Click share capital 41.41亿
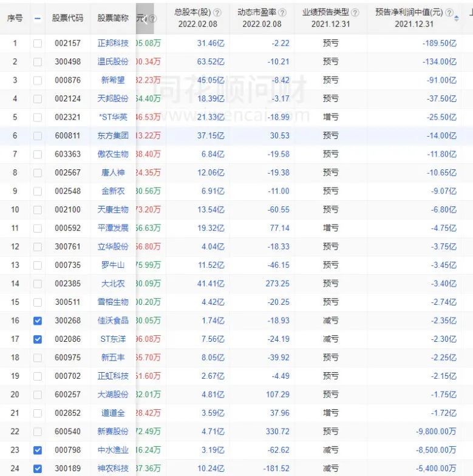The height and width of the screenshot is (476, 473). coord(211,284)
